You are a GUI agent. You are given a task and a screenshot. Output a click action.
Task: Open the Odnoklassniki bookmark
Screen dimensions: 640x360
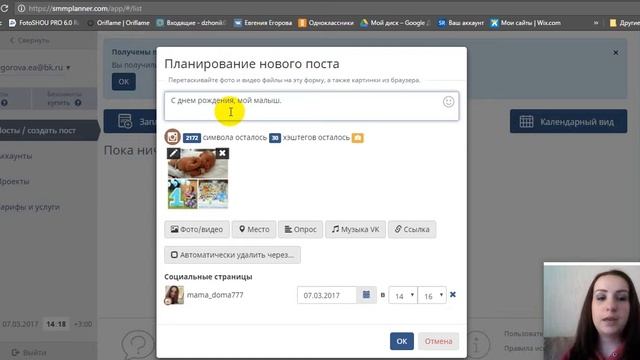point(326,23)
